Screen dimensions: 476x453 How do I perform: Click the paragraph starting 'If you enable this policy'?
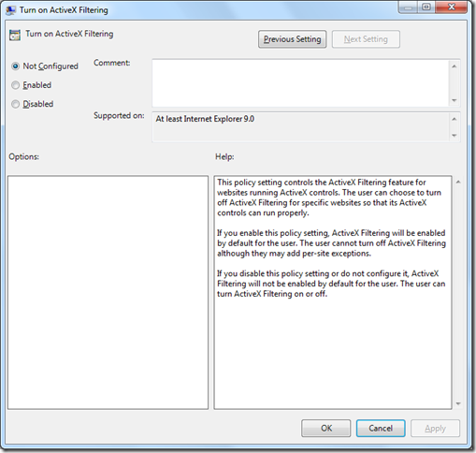331,243
